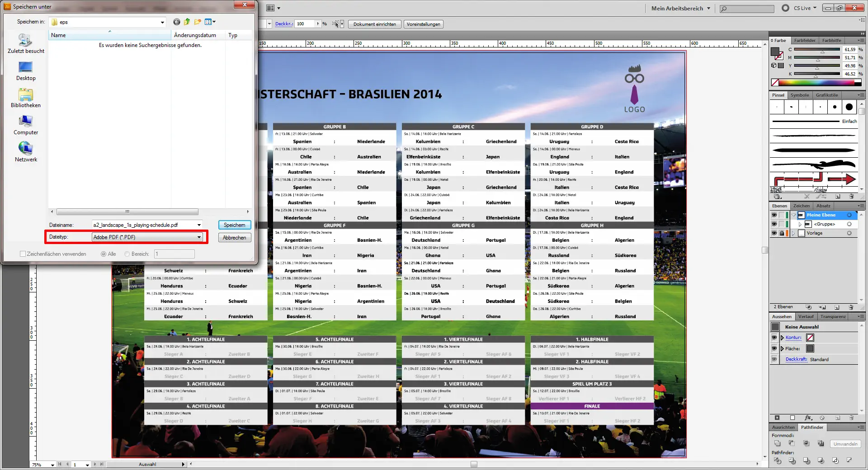This screenshot has width=868, height=470.
Task: Open the Dateityp dropdown
Action: point(199,237)
